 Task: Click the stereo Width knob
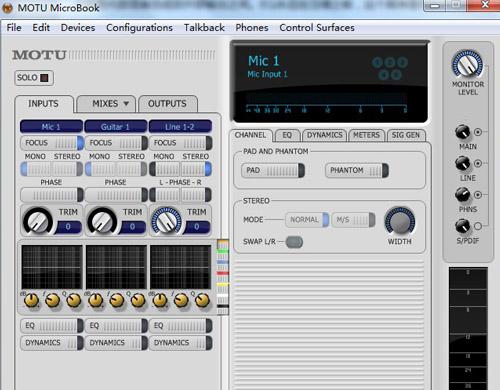tap(400, 221)
